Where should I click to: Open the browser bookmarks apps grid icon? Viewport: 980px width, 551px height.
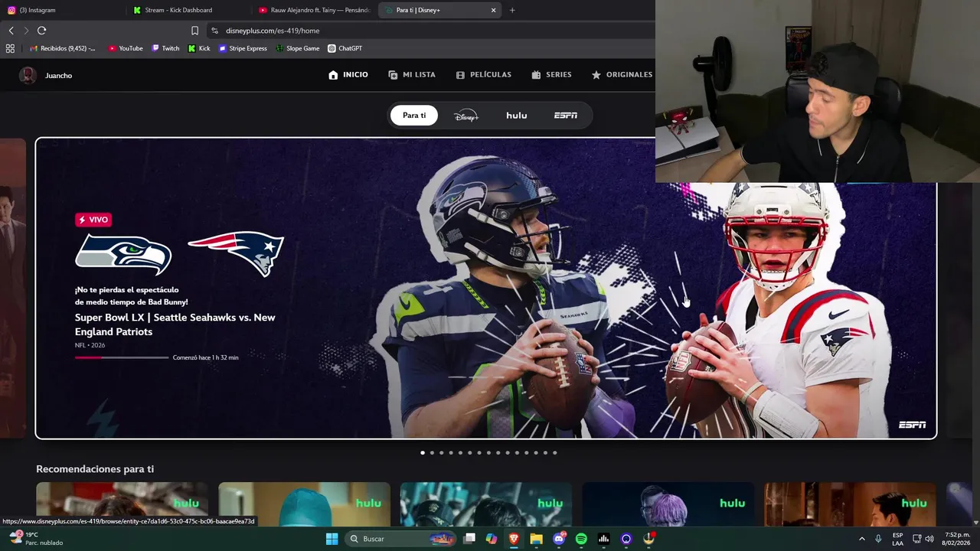pyautogui.click(x=10, y=48)
